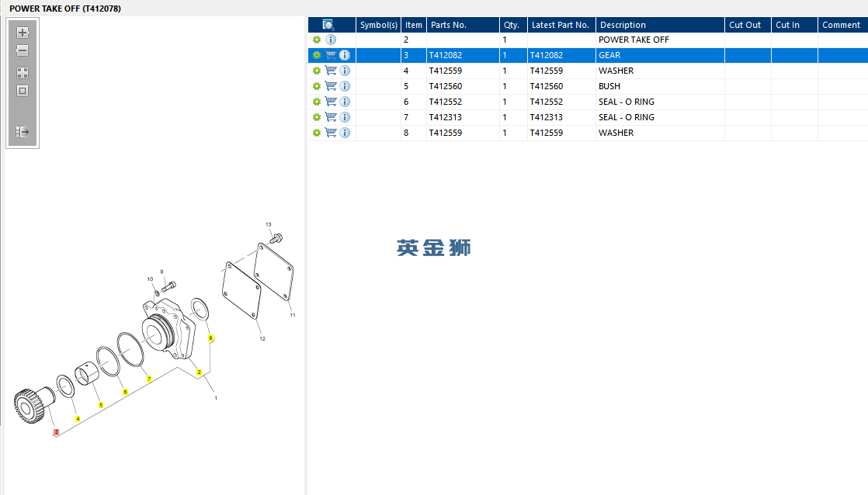Select diagram callout 2 on the housing
Screen dimensions: 868x495
pyautogui.click(x=200, y=372)
